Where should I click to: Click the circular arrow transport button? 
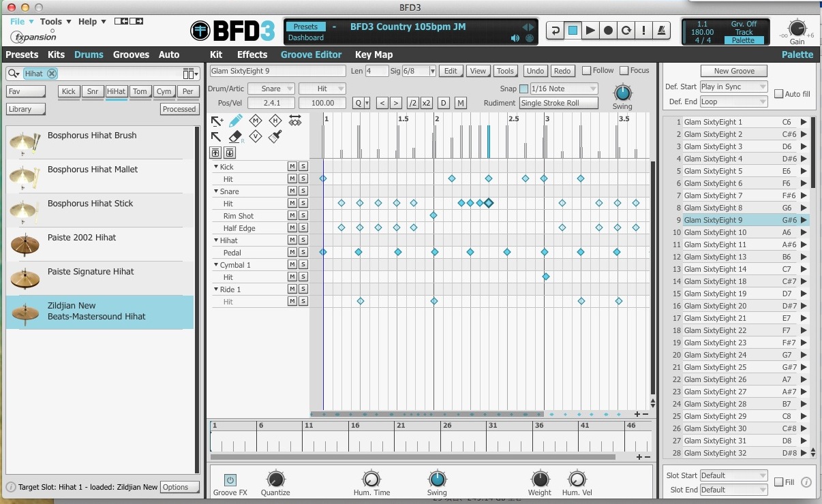[626, 31]
